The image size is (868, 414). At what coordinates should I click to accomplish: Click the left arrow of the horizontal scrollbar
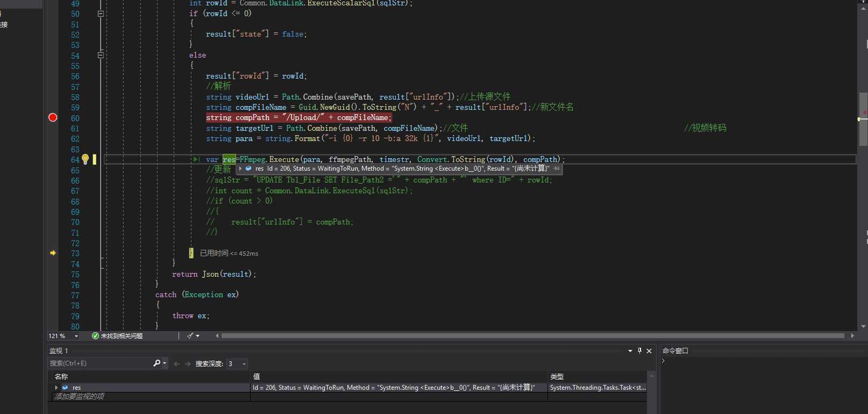coord(217,336)
